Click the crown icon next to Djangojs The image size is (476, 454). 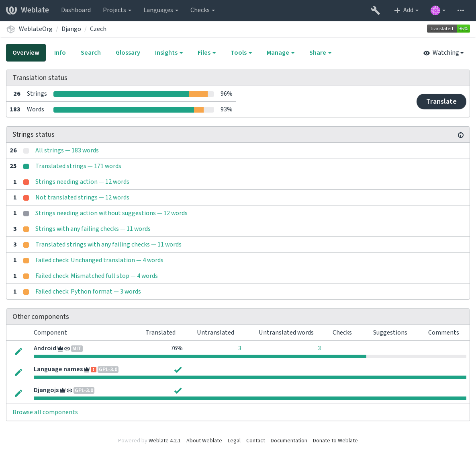(63, 390)
